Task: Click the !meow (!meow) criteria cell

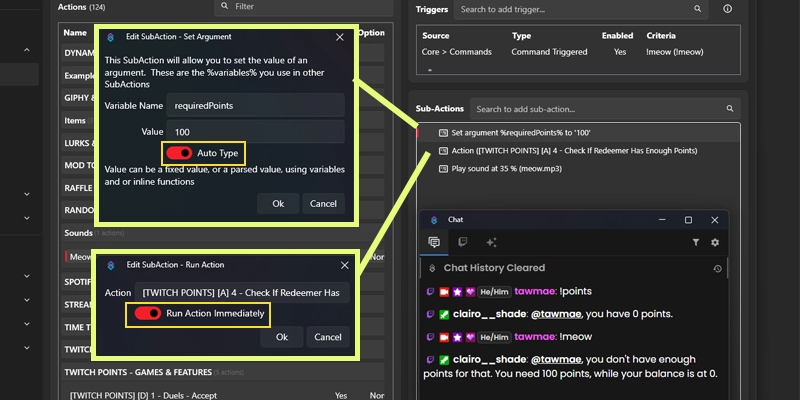Action: tap(674, 52)
